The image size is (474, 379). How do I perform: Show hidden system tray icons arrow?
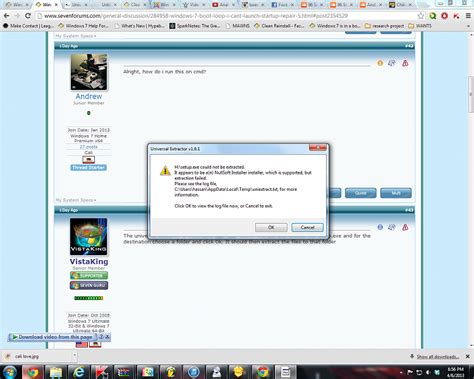click(401, 372)
